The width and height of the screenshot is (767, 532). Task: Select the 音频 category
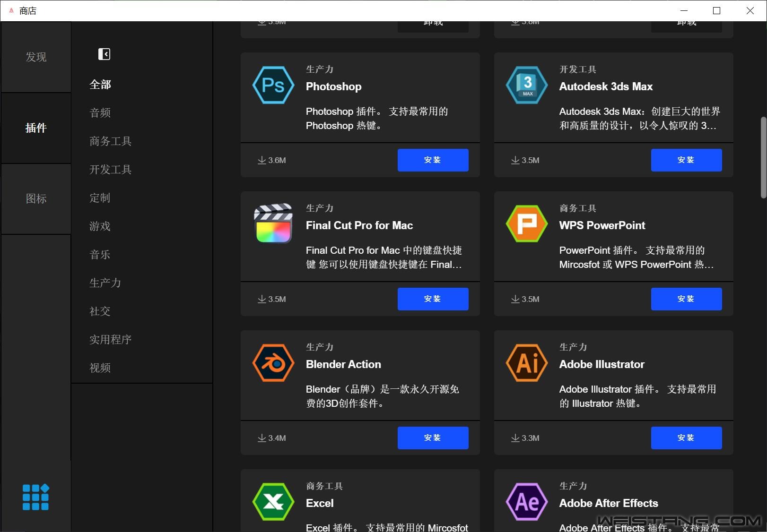[100, 113]
